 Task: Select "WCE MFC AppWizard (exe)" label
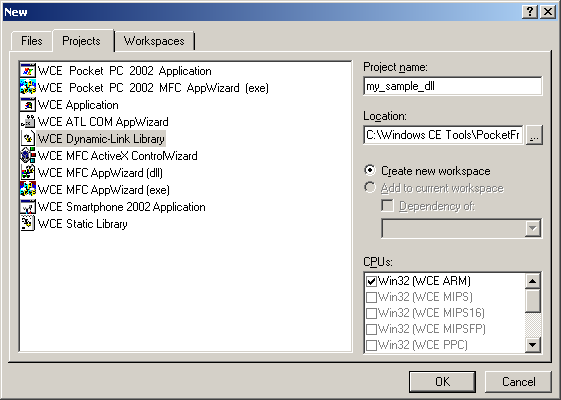[104, 190]
